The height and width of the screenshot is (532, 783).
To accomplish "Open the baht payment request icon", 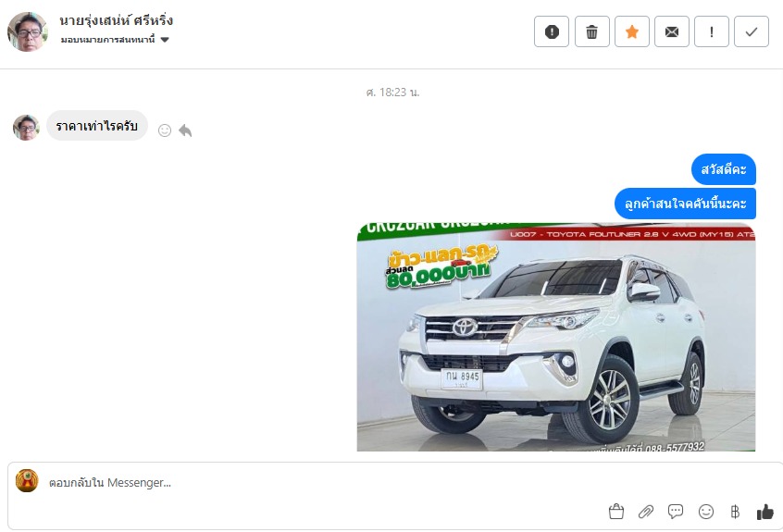I will click(735, 512).
